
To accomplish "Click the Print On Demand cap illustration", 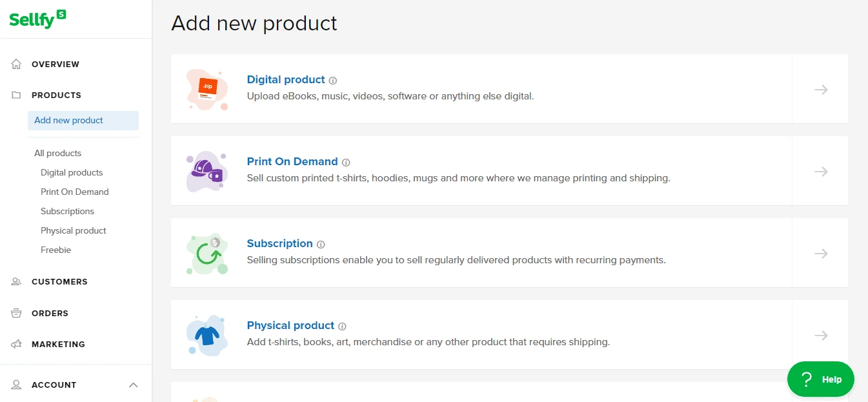I will pos(207,171).
